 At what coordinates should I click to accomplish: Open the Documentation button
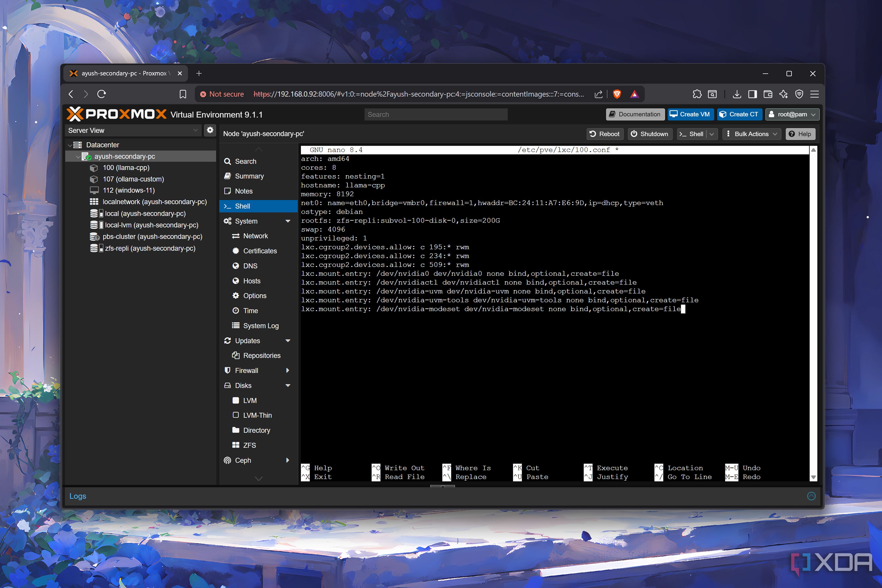tap(635, 114)
